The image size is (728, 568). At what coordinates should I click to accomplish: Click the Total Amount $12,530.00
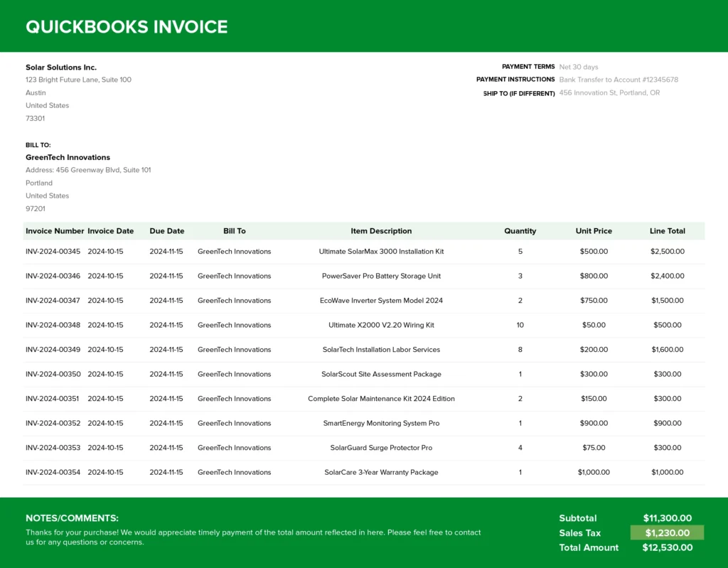click(667, 547)
